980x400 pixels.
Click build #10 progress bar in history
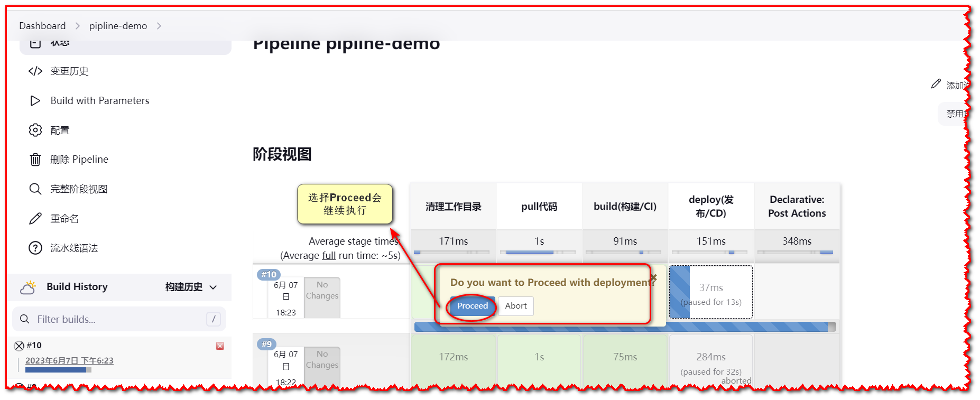point(58,370)
